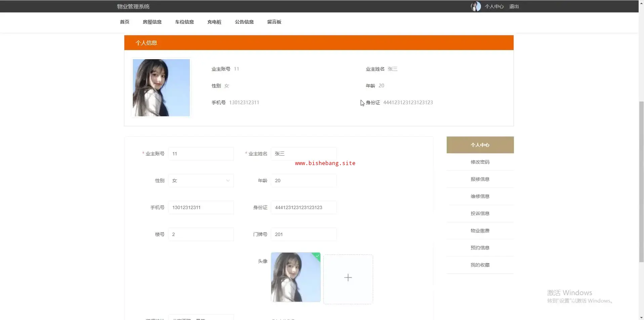
Task: Click the page vertical scrollbar thumb
Action: (641, 182)
